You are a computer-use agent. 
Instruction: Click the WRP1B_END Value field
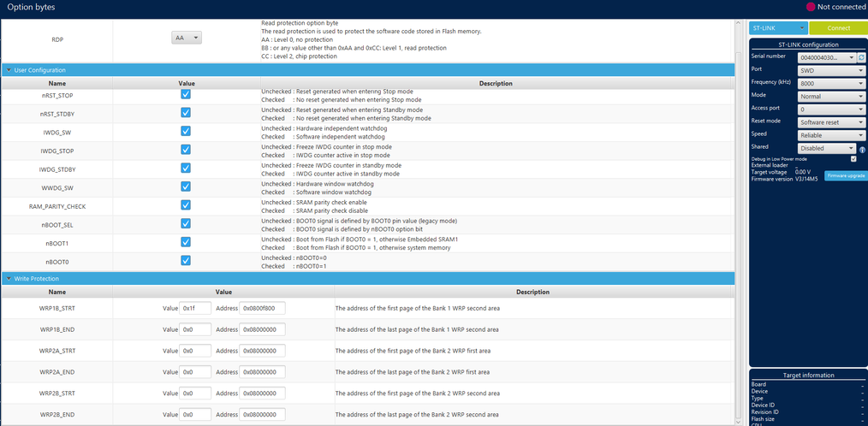[x=195, y=329]
